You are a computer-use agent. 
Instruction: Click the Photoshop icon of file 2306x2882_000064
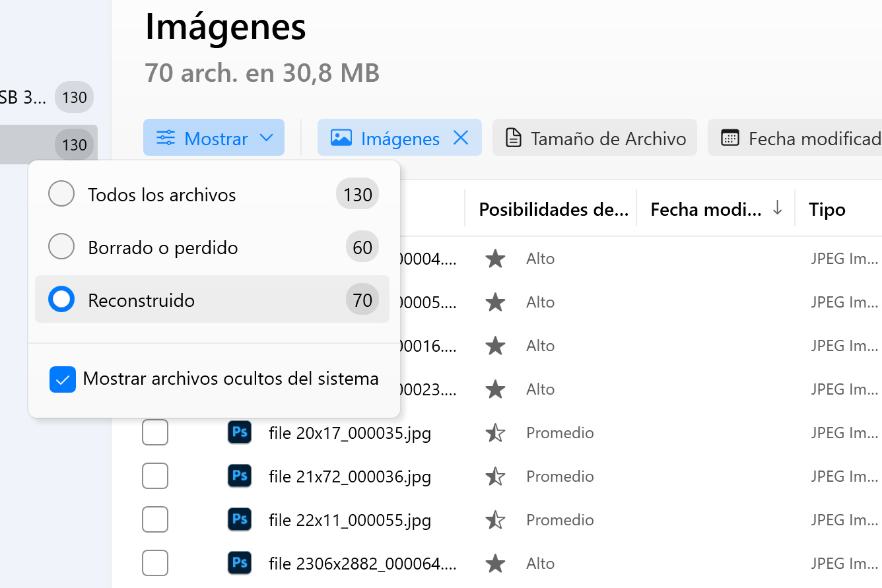(240, 564)
